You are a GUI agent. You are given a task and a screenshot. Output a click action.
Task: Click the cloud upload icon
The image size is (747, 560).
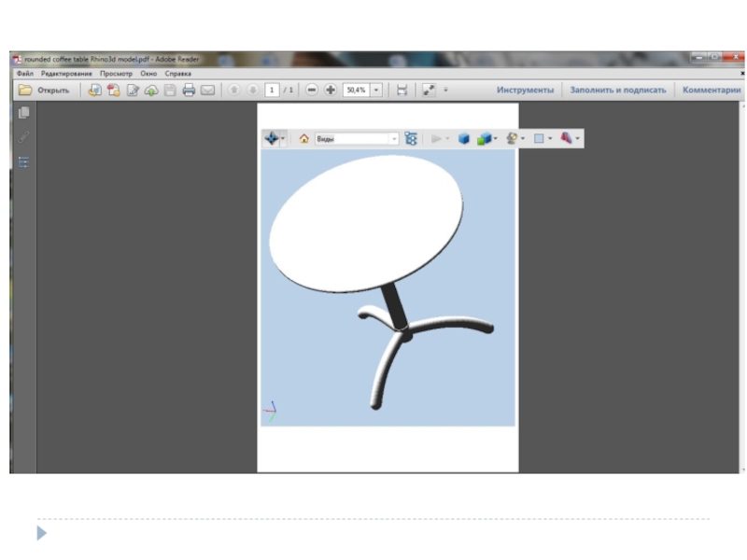(151, 90)
